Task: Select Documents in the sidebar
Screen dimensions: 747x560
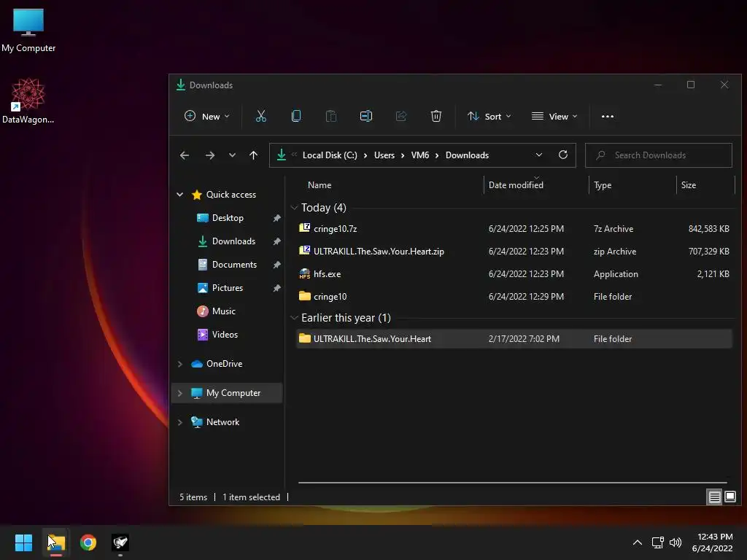Action: (x=234, y=264)
